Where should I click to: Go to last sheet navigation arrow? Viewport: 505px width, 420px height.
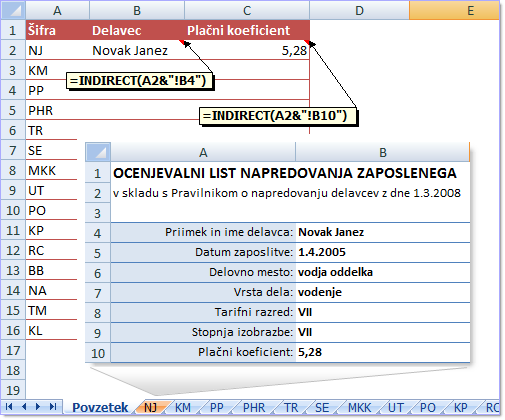pyautogui.click(x=53, y=407)
